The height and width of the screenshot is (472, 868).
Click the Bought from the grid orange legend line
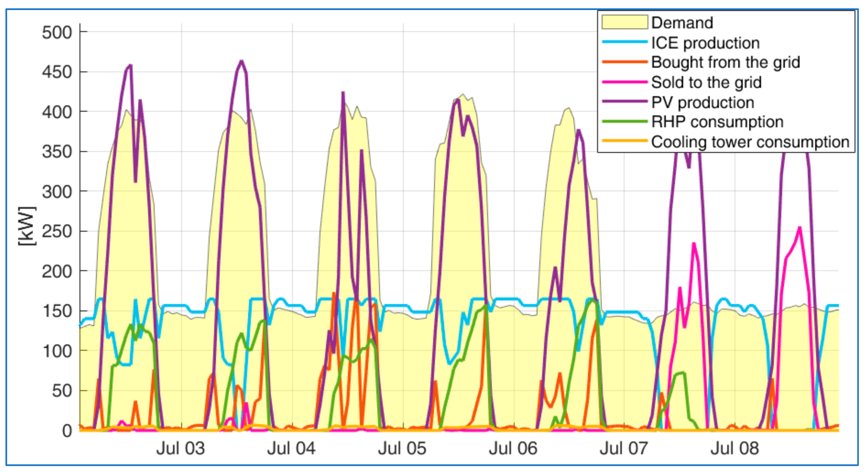624,62
